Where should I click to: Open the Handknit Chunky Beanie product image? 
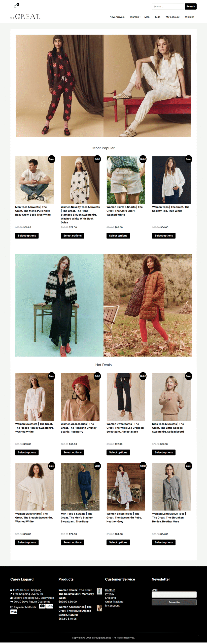(80, 397)
